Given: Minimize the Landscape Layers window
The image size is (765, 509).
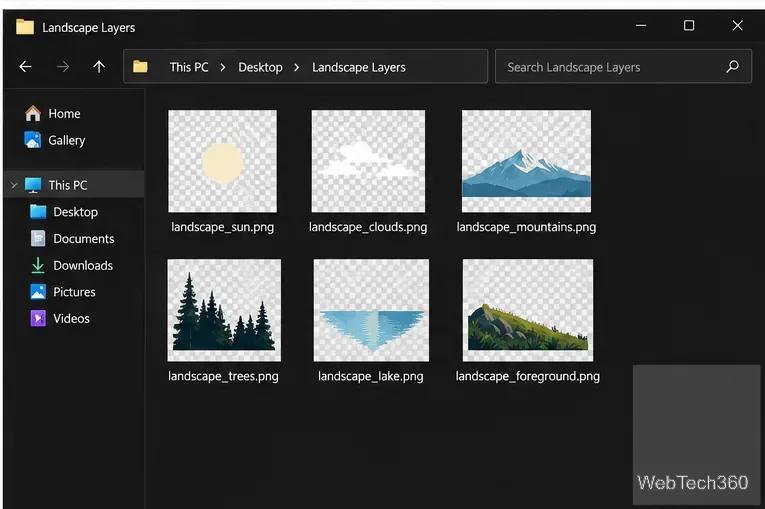Looking at the screenshot, I should coord(641,25).
